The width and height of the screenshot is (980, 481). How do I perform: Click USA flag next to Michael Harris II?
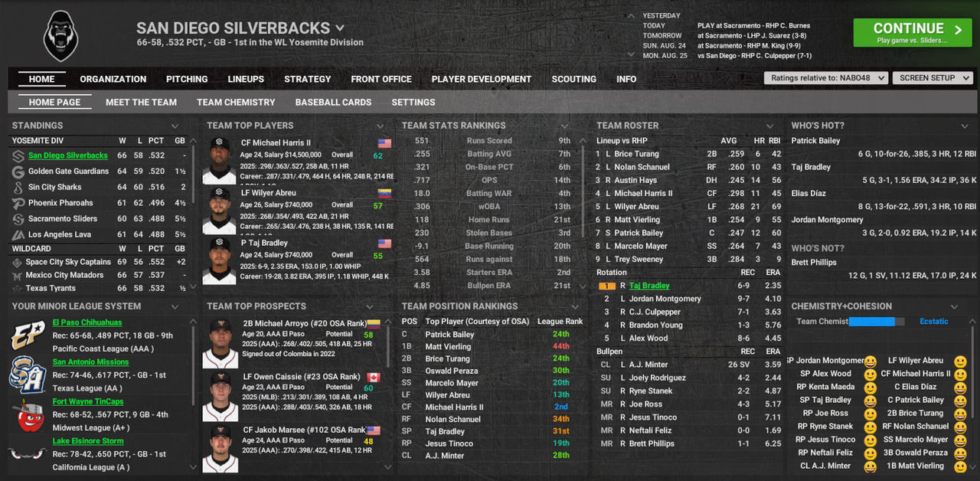[384, 143]
